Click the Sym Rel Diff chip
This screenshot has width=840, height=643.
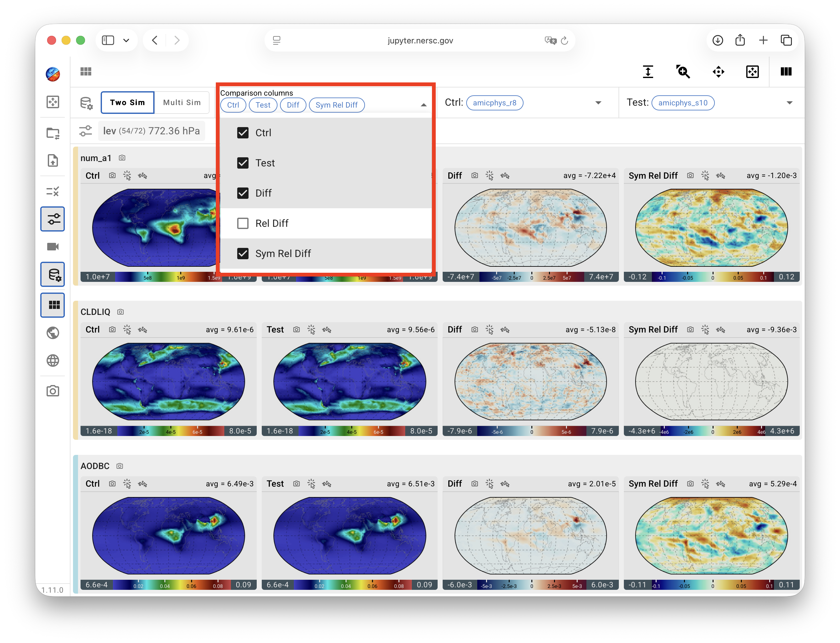point(336,105)
